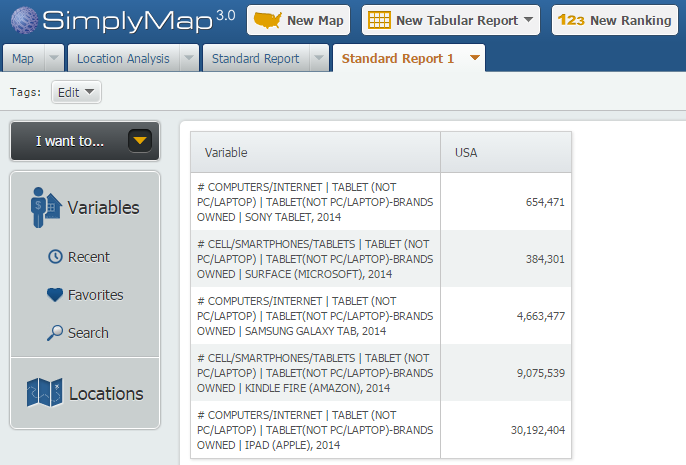
Task: Expand the Map tab dropdown arrow
Action: [x=54, y=58]
